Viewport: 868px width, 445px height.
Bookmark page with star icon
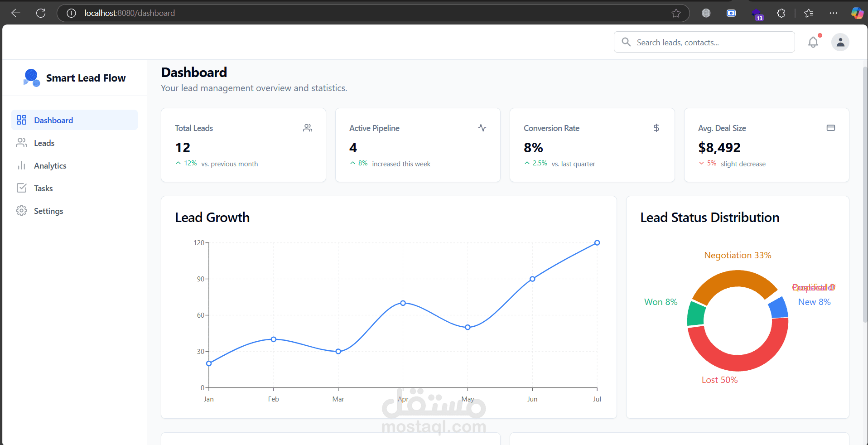676,13
